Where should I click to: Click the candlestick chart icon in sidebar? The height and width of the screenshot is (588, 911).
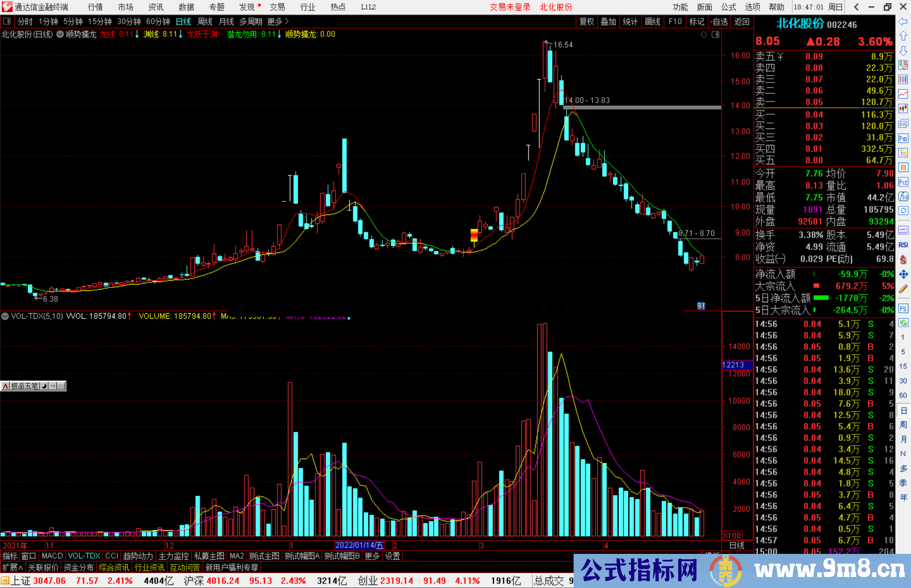pos(903,109)
